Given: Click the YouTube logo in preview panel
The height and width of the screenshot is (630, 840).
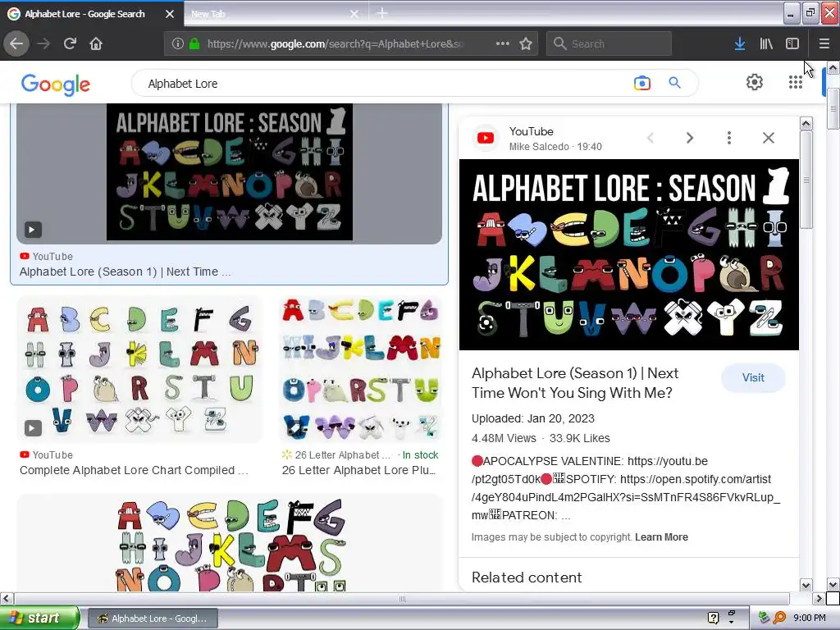Looking at the screenshot, I should pyautogui.click(x=486, y=138).
